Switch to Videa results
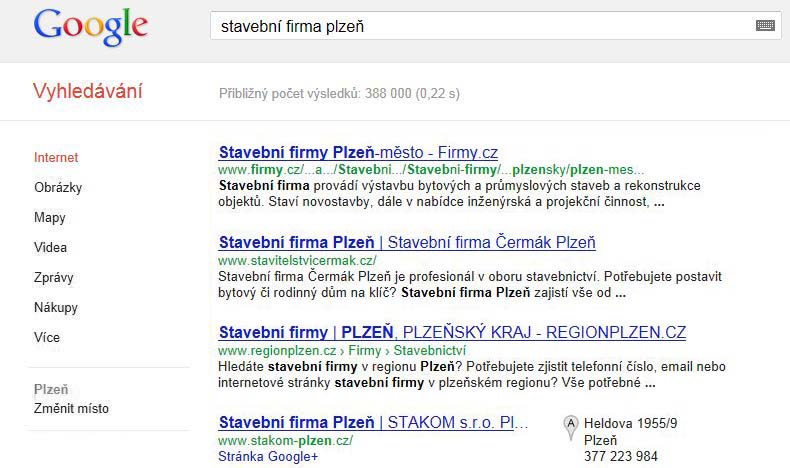Image resolution: width=790 pixels, height=468 pixels. (x=50, y=247)
